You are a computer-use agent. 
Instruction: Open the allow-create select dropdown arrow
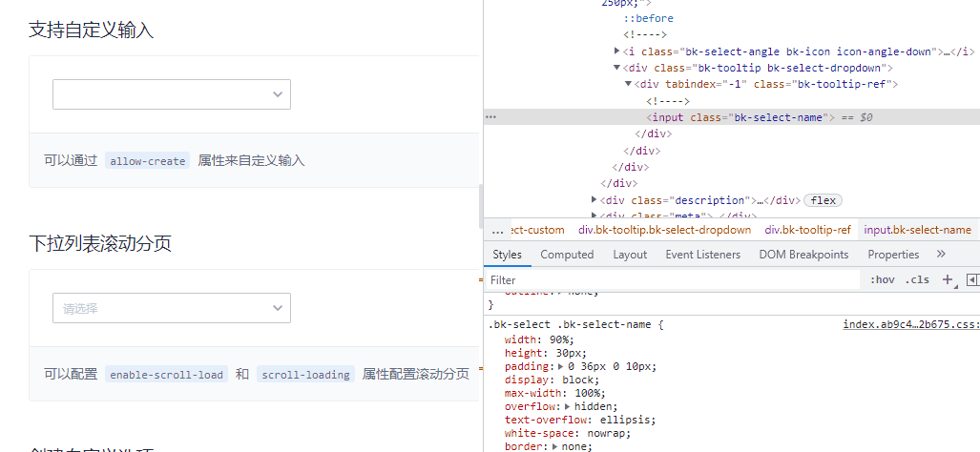pyautogui.click(x=278, y=94)
